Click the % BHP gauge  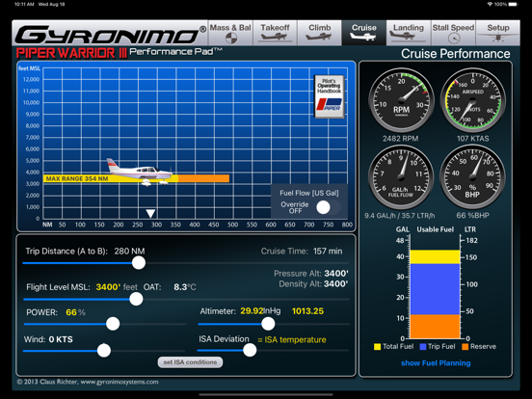pos(472,177)
